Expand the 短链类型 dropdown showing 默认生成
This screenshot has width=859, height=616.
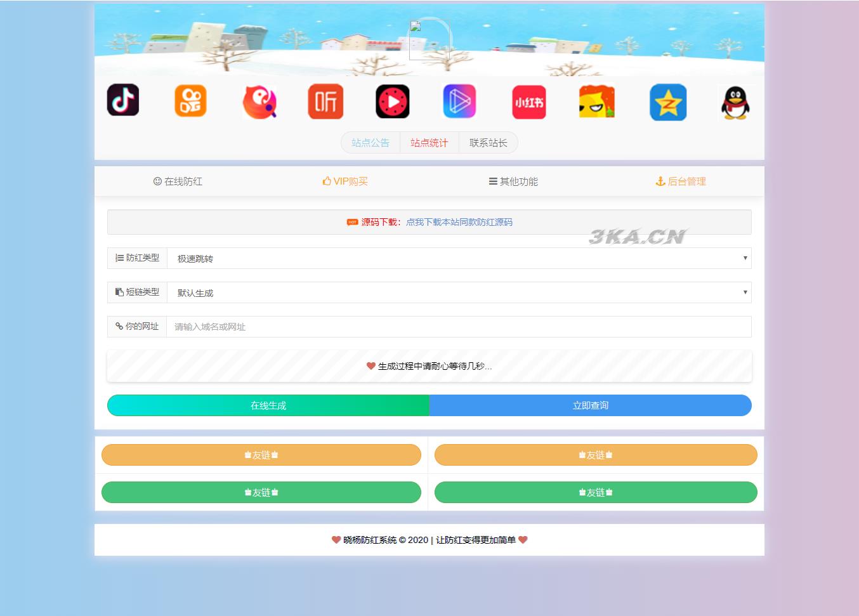pyautogui.click(x=459, y=292)
